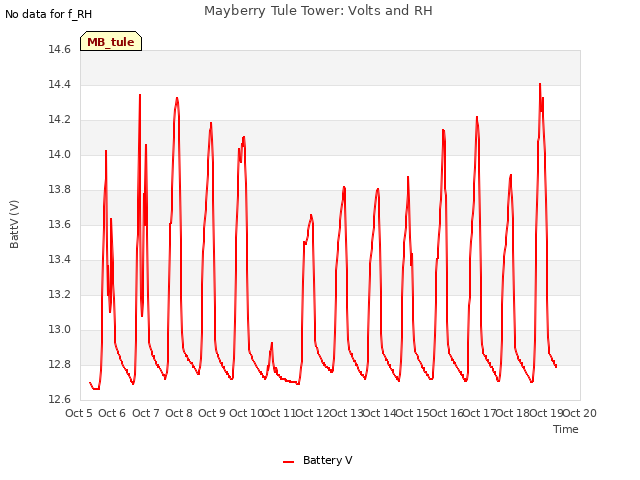Screen dimensions: 640x480
Task: Click the 13.4 y-axis tick label
Action: click(60, 260)
